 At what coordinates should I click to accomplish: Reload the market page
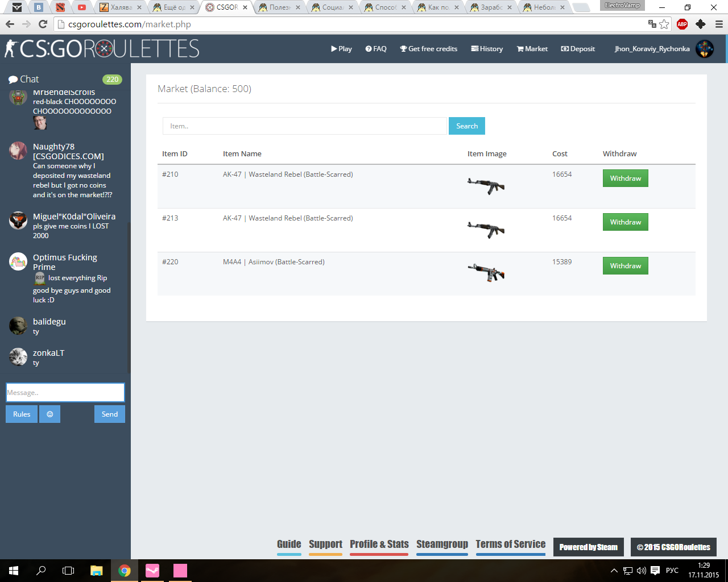[x=43, y=24]
